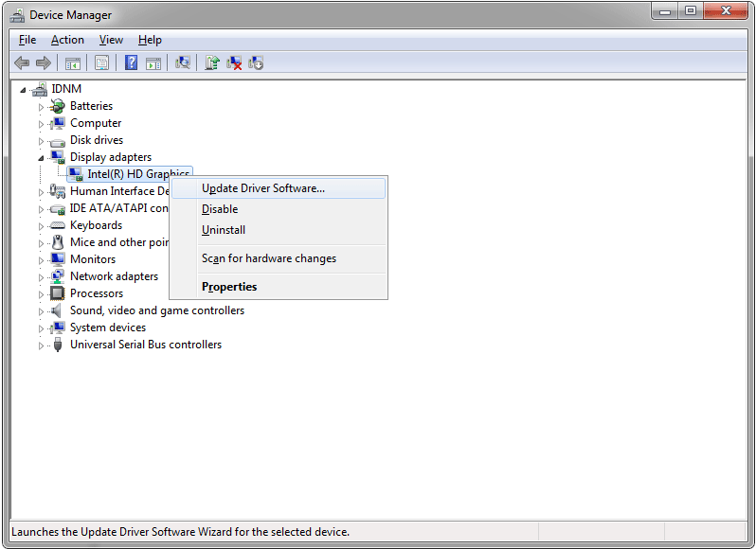756x549 pixels.
Task: Click the Processors chip icon
Action: point(58,293)
